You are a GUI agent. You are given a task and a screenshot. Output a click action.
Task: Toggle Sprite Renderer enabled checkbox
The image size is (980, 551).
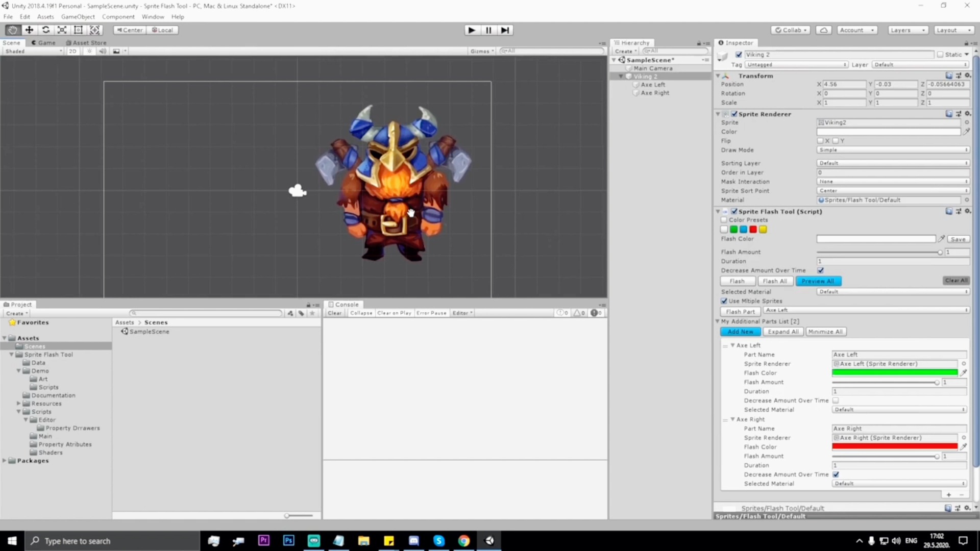pyautogui.click(x=734, y=114)
